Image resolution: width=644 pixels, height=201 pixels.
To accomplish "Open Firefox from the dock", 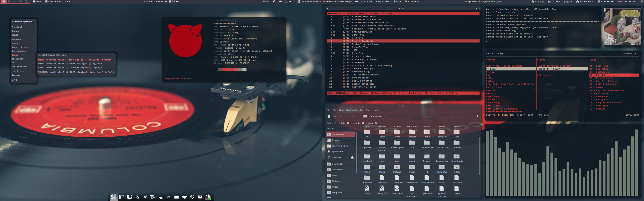I will pos(129,197).
